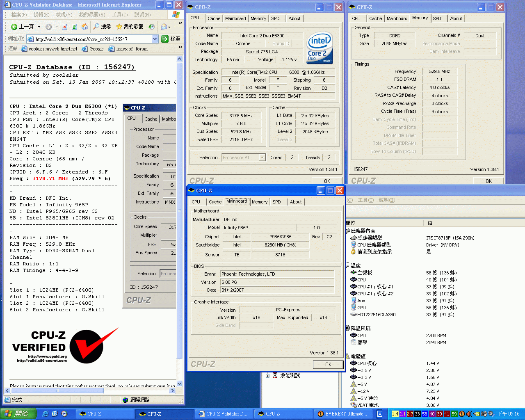Click the volume speaker tray icon
525x420 pixels.
pos(469,414)
